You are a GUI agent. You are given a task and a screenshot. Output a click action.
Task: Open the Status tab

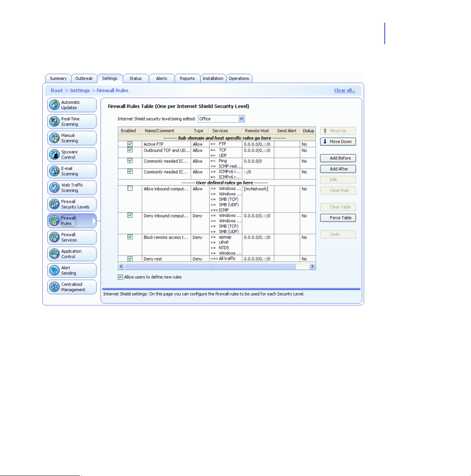[135, 78]
